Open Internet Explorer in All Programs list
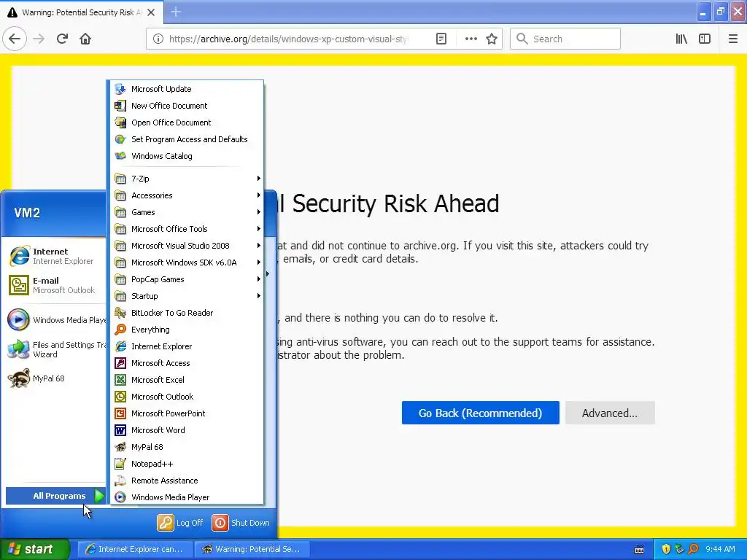The width and height of the screenshot is (747, 560). (187, 346)
